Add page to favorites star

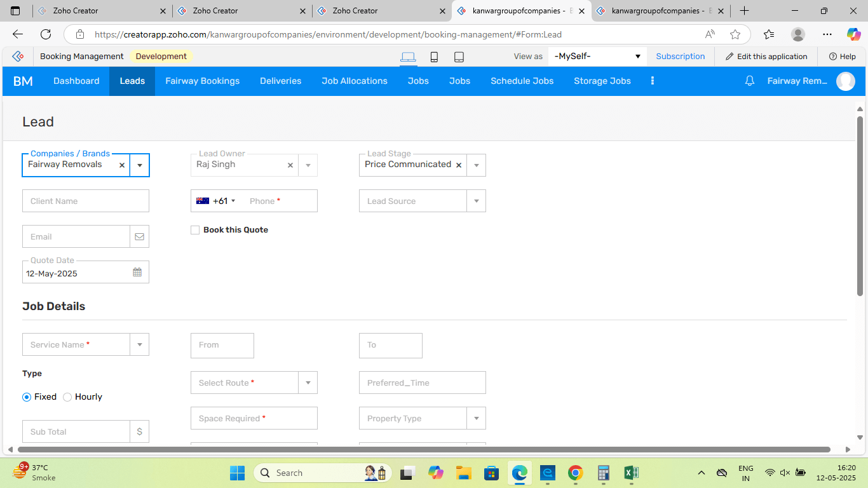coord(735,34)
